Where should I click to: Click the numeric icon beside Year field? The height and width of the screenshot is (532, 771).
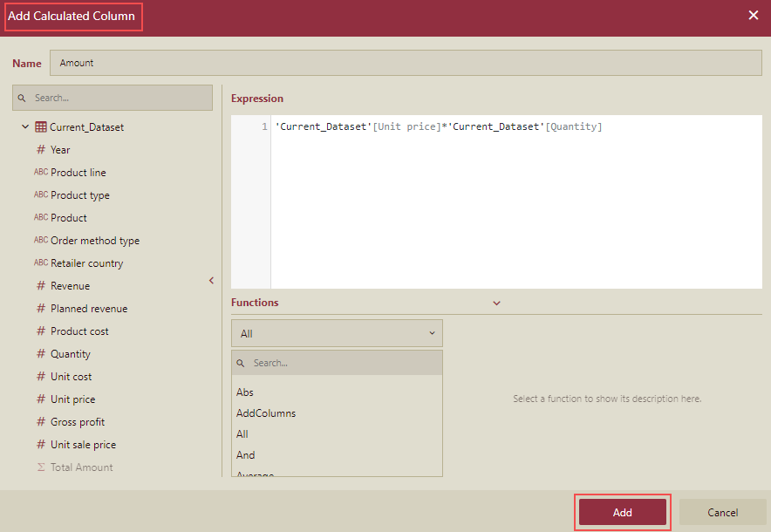click(41, 149)
